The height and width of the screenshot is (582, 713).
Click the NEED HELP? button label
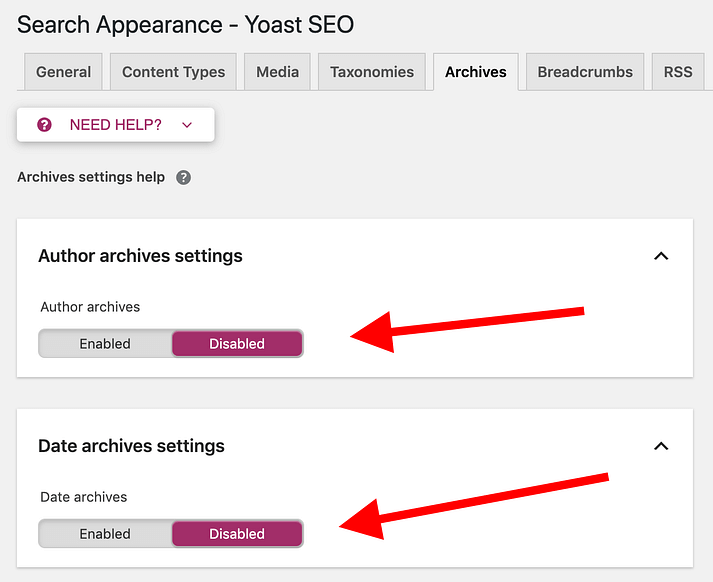[x=115, y=125]
